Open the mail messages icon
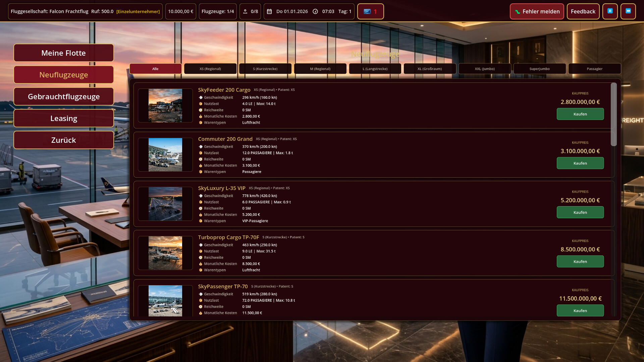644x362 pixels. coord(367,11)
